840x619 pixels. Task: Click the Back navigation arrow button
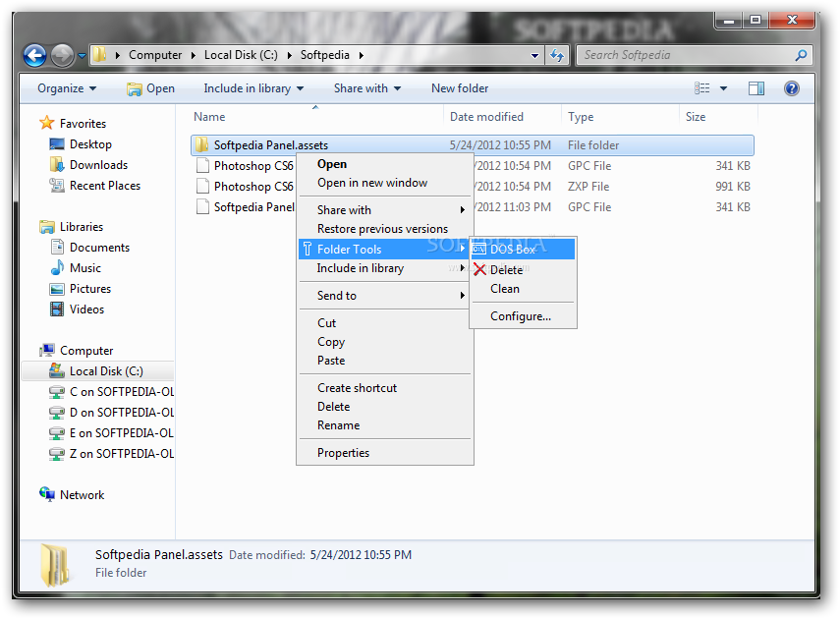coord(34,55)
